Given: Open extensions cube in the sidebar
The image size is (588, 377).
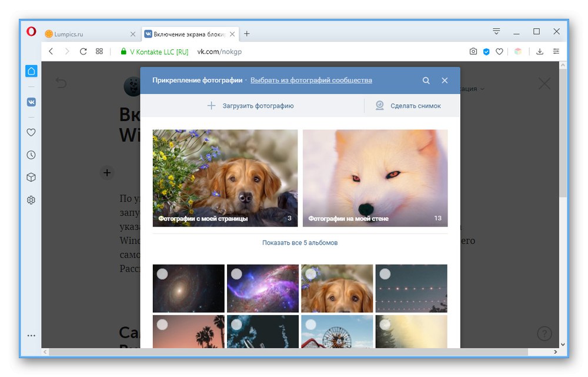Looking at the screenshot, I should point(31,178).
